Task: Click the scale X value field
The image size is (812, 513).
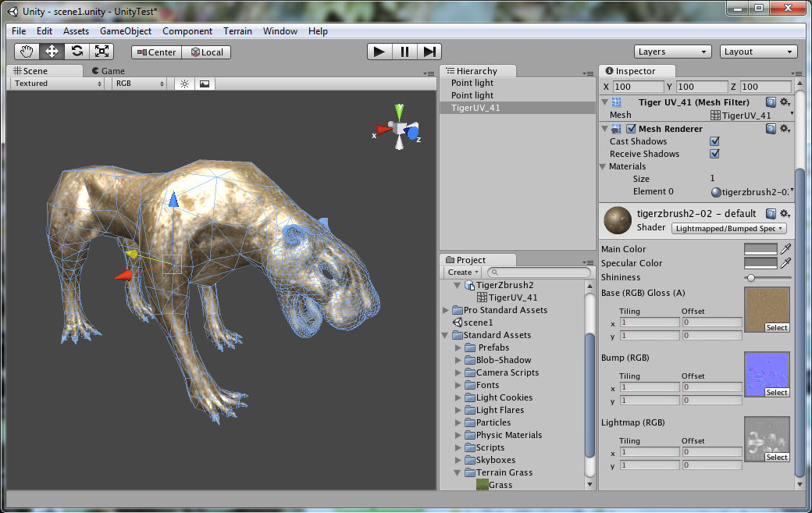Action: point(638,87)
